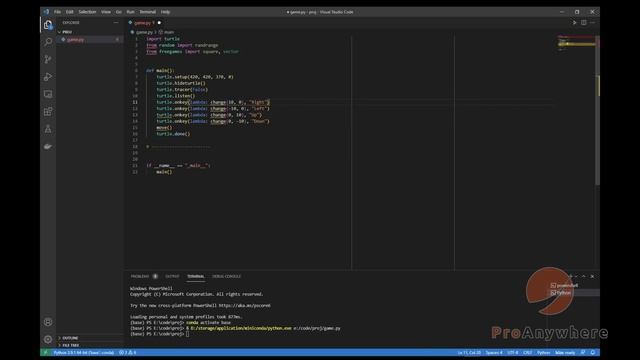The image size is (640, 360).
Task: Click the feedback icon in status bar
Action: [583, 353]
